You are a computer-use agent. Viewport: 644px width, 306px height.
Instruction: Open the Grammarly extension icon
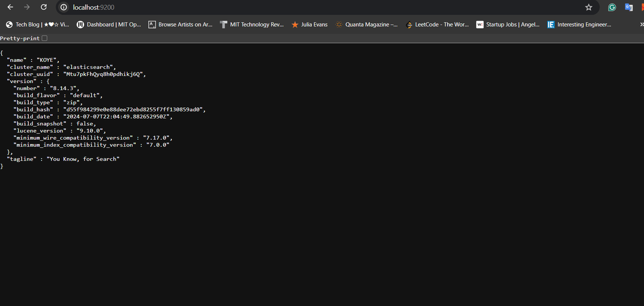point(612,7)
